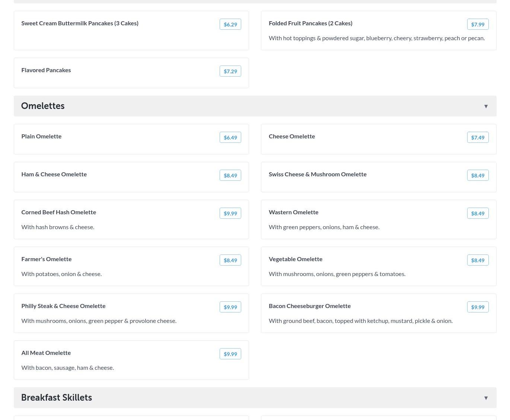This screenshot has height=420, width=510.
Task: Select the "Plain Omelette" item name
Action: point(41,136)
